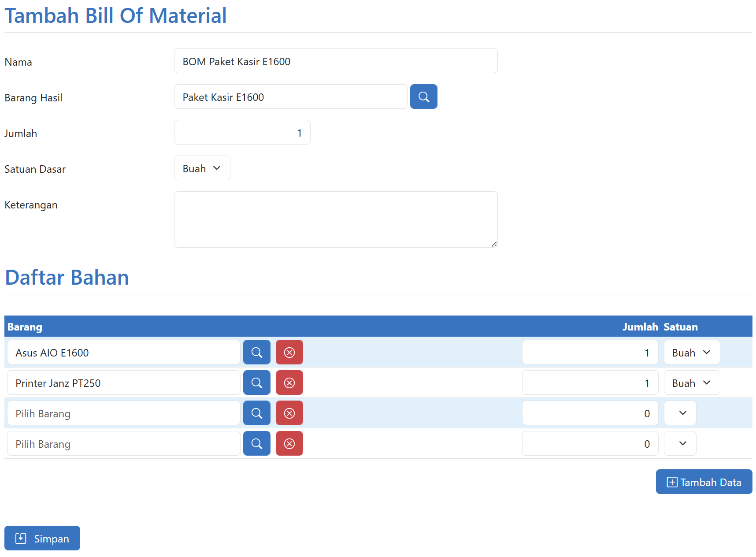Search item for Printer Janz PT250 row
The height and width of the screenshot is (557, 756).
coord(256,382)
